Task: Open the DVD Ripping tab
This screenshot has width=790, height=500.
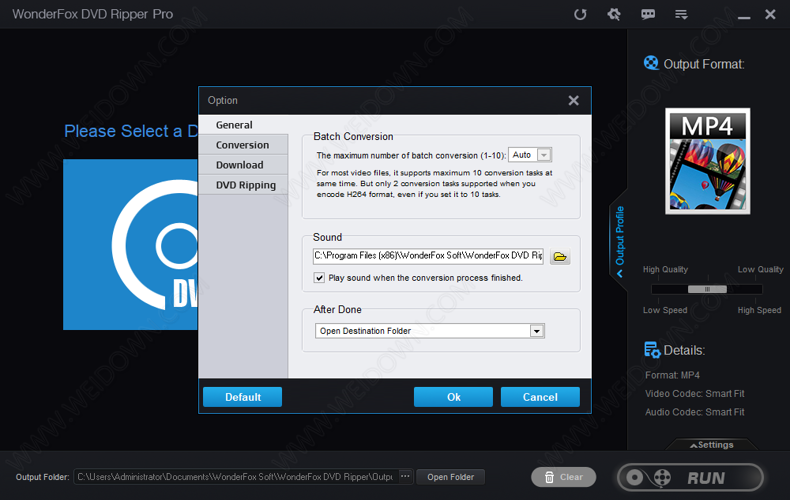Action: point(246,185)
